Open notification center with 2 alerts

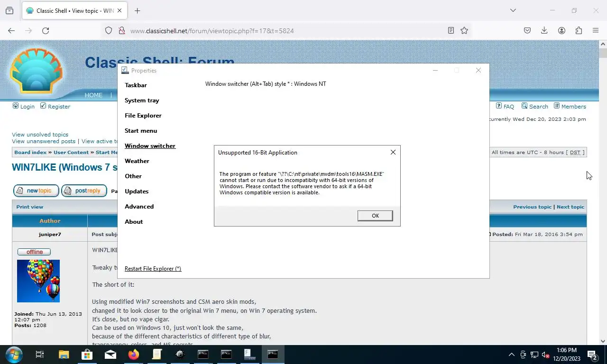592,355
